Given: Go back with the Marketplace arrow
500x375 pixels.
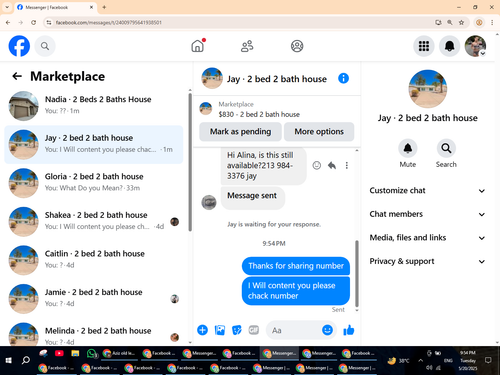Looking at the screenshot, I should (17, 76).
